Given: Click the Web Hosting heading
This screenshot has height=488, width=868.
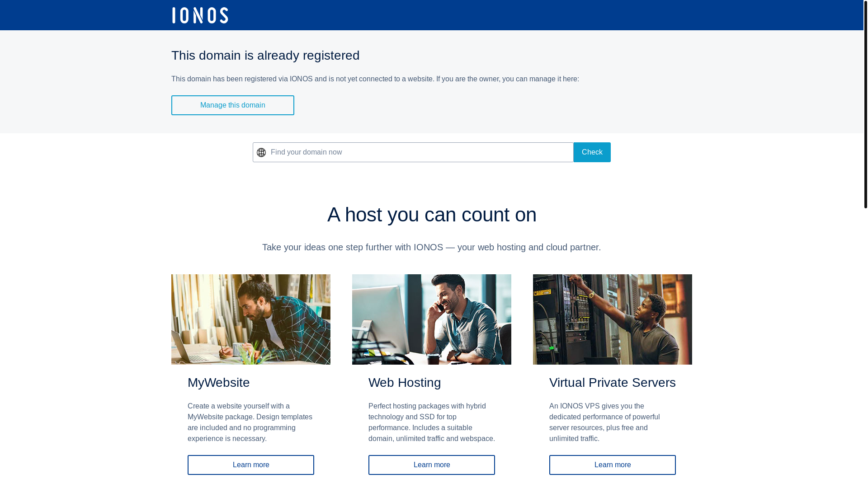Looking at the screenshot, I should [x=404, y=383].
